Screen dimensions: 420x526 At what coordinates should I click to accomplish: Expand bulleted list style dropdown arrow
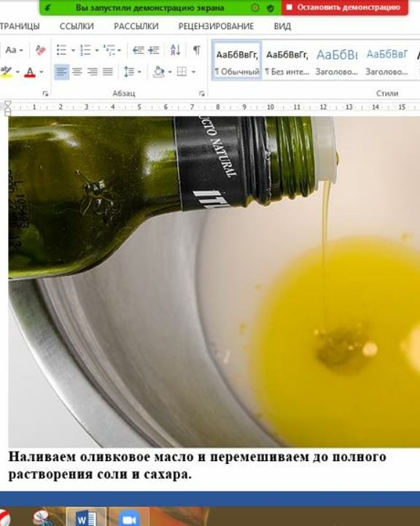point(73,50)
